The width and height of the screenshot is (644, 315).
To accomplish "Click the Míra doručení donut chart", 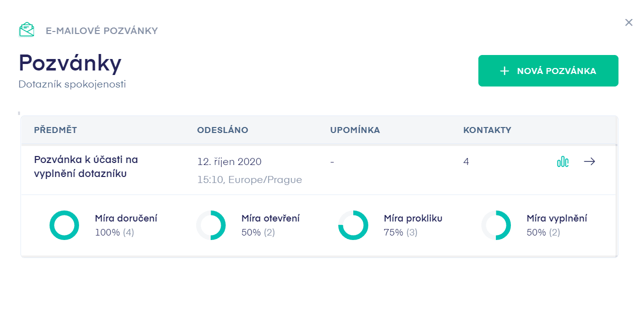I will [x=64, y=225].
